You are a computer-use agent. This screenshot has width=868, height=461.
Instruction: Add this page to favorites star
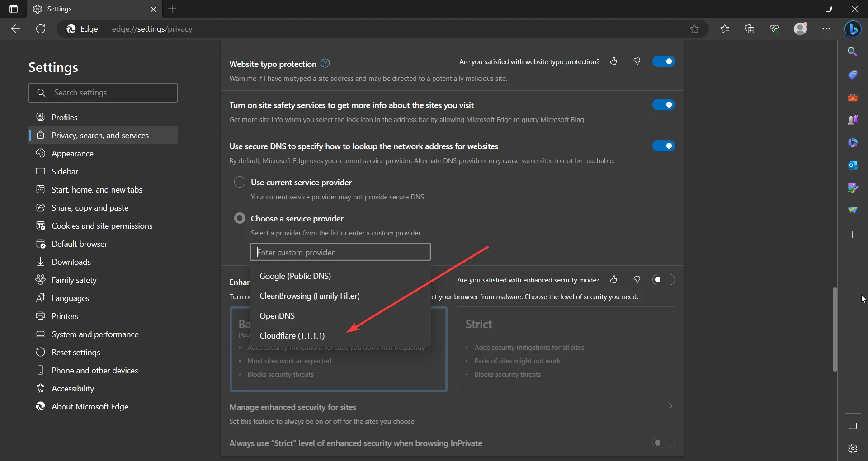point(694,29)
